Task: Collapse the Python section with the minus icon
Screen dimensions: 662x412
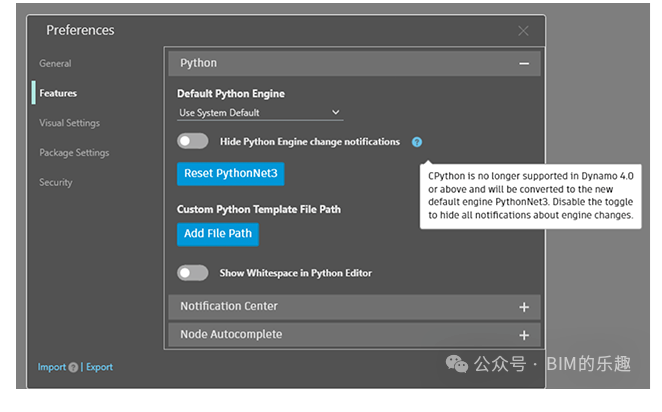Action: (524, 64)
